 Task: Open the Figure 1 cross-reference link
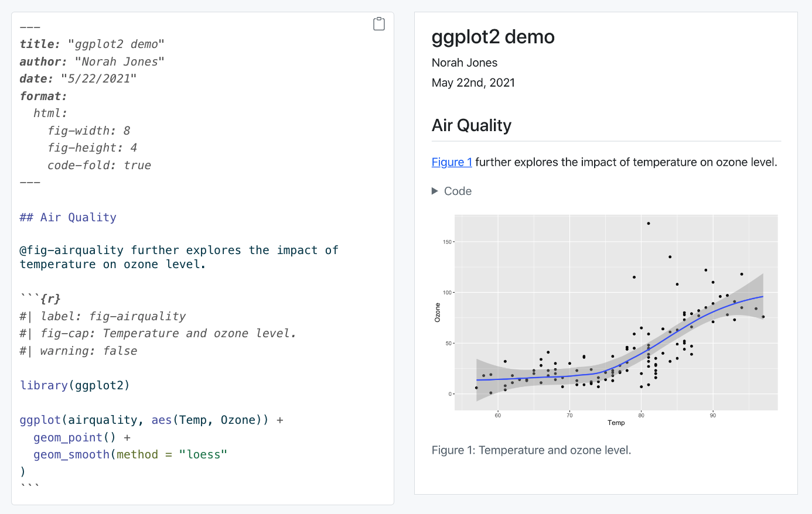coord(451,162)
